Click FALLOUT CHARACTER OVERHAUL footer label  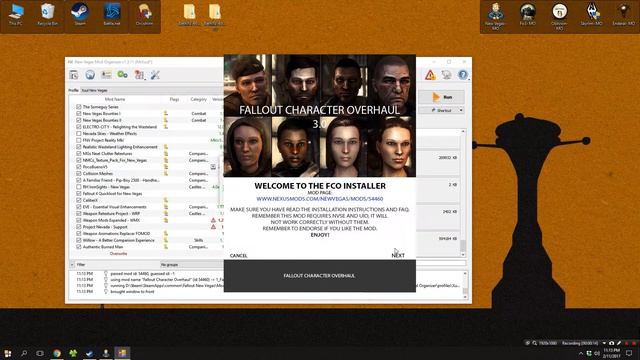tap(320, 276)
